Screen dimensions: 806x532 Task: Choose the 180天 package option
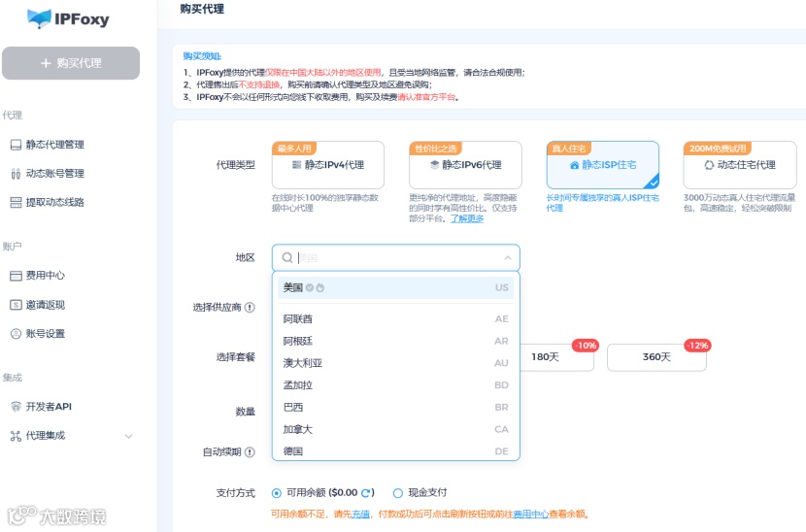click(556, 357)
